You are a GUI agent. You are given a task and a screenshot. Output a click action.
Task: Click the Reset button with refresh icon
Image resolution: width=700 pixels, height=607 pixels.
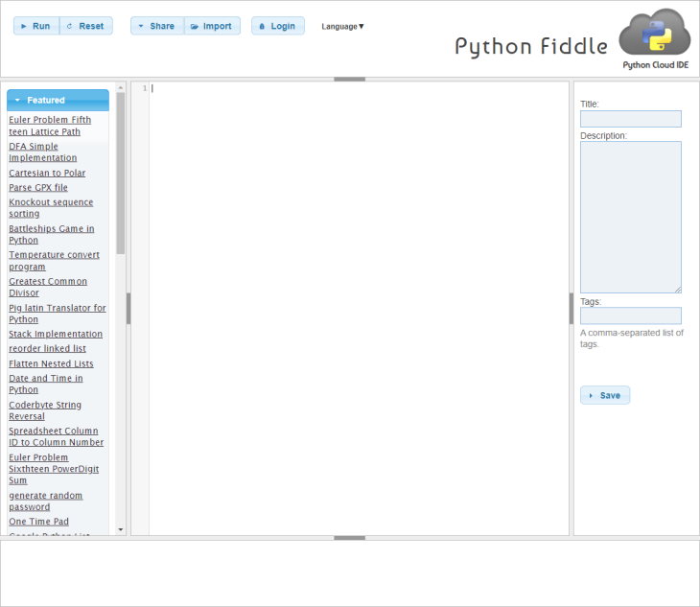pos(86,26)
